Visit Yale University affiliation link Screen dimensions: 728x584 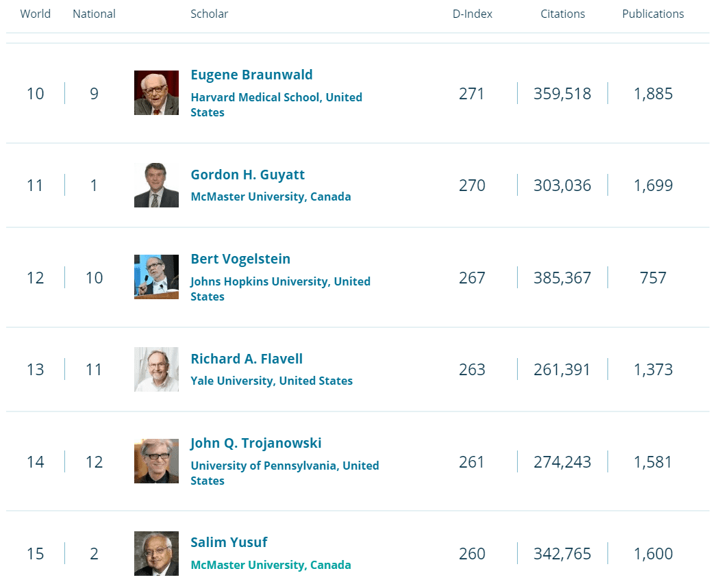pos(273,381)
